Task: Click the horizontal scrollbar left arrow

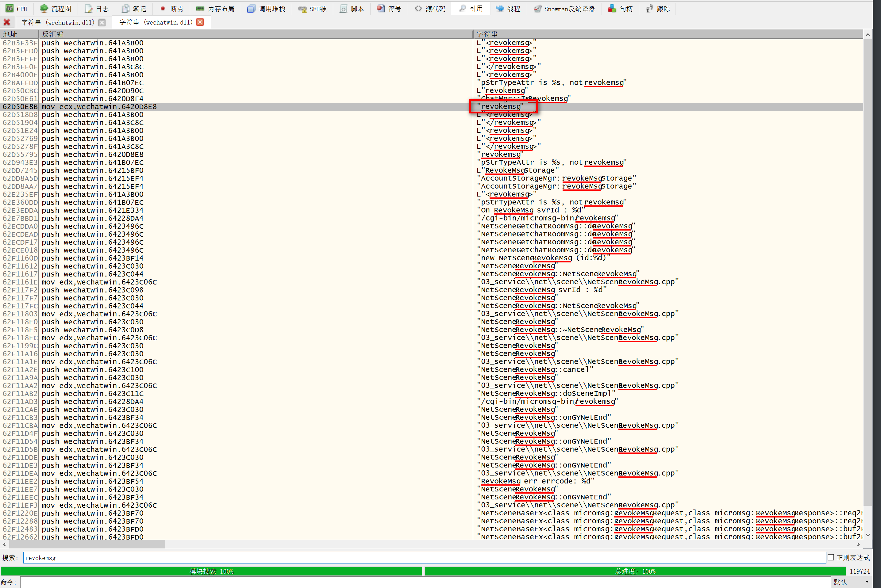Action: coord(4,544)
